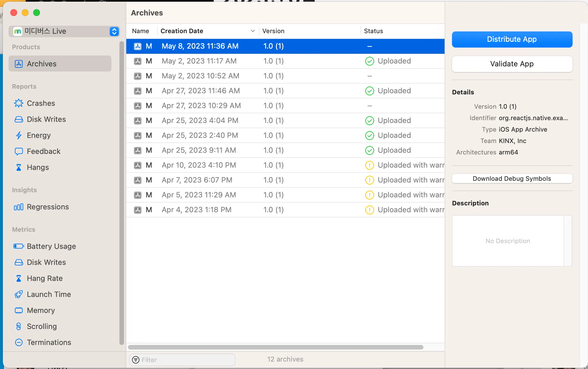Toggle Creation Date sort order chevron
588x369 pixels.
(253, 31)
